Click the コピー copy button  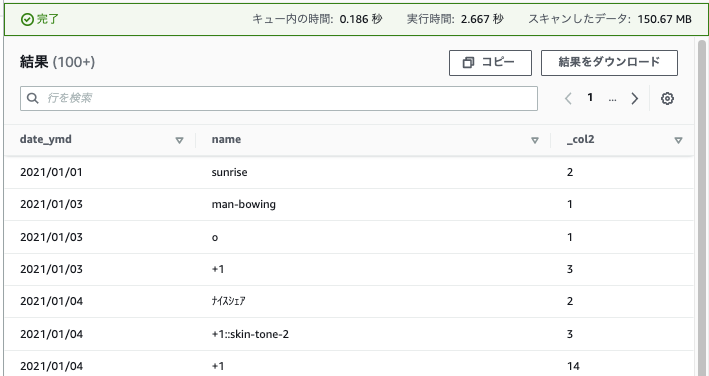[490, 63]
